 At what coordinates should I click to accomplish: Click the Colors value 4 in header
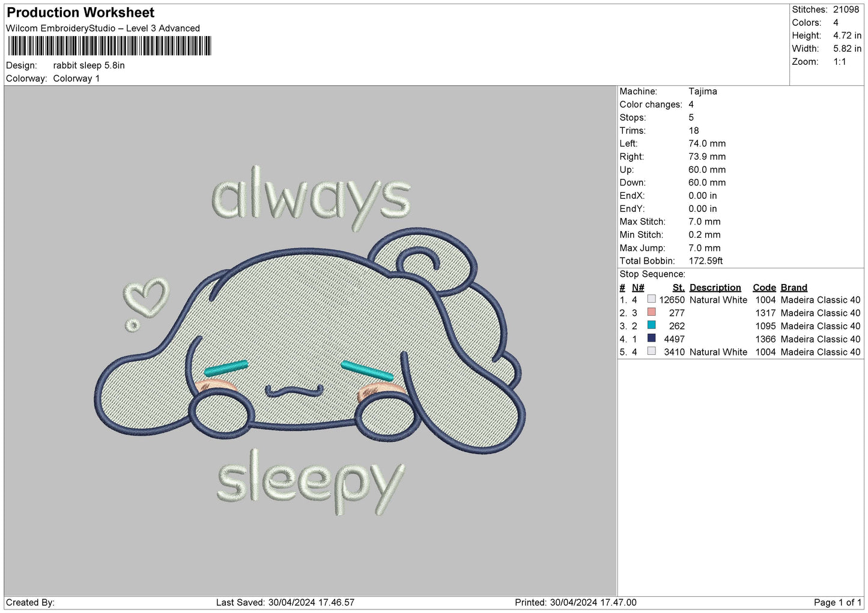pyautogui.click(x=836, y=23)
